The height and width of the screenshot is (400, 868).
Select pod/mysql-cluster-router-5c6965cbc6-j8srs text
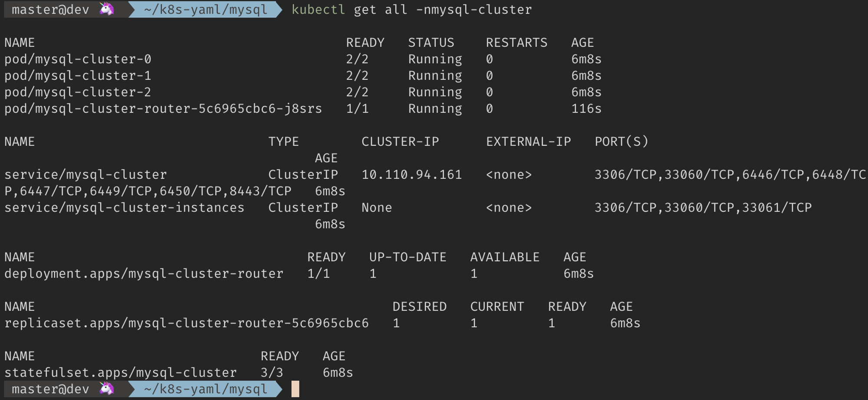pos(163,108)
